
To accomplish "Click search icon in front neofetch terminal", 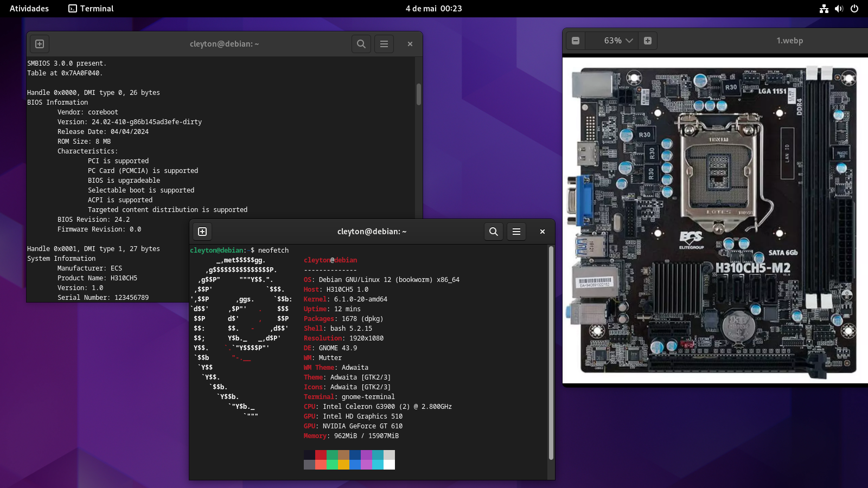I will click(494, 232).
